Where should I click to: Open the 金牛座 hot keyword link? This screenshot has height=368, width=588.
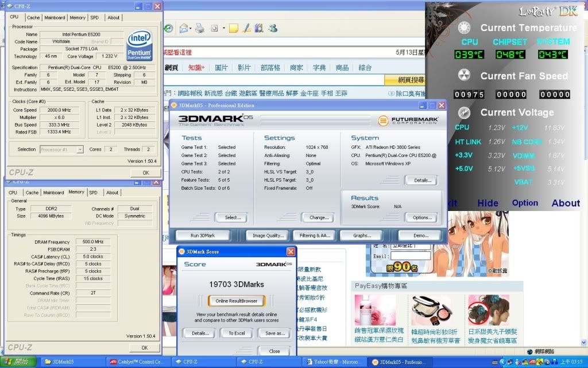[x=310, y=93]
